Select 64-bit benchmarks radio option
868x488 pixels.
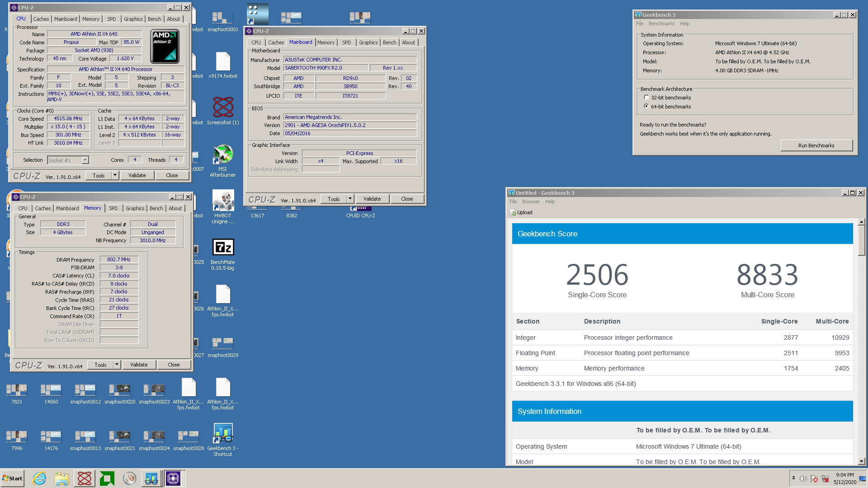(x=646, y=107)
